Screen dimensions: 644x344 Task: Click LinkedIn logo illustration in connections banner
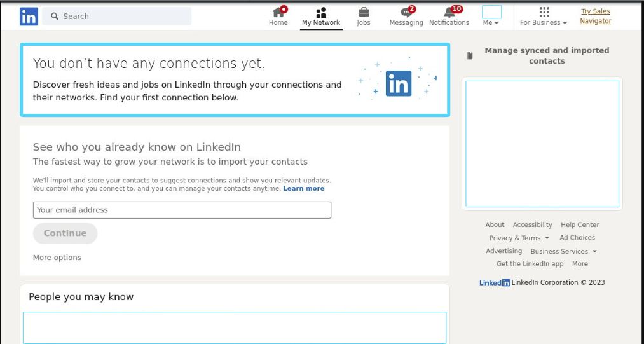coord(399,83)
